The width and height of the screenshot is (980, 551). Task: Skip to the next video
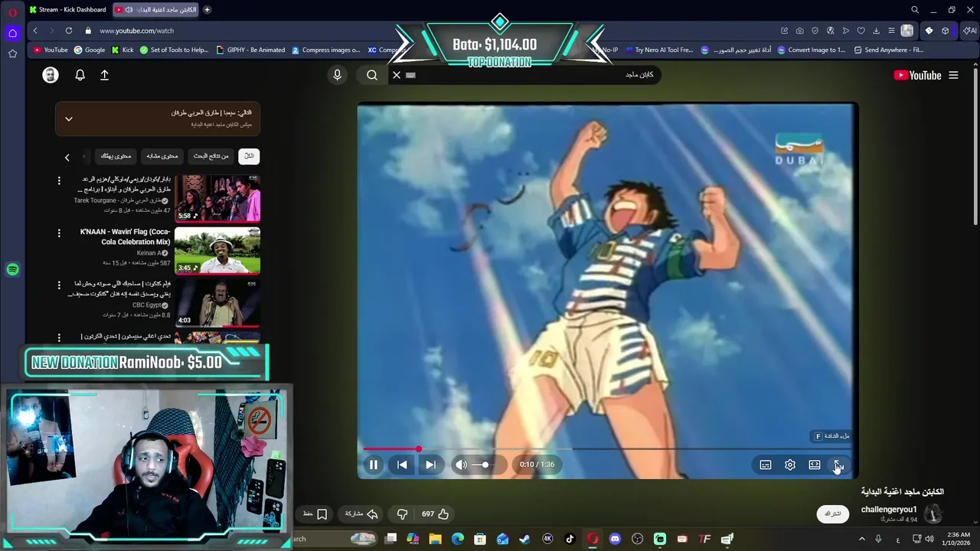point(430,465)
